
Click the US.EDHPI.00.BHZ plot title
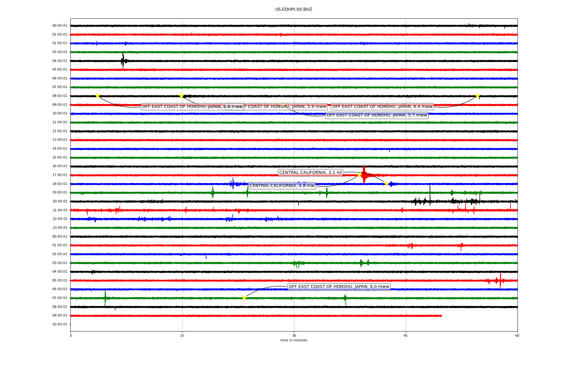coord(294,10)
